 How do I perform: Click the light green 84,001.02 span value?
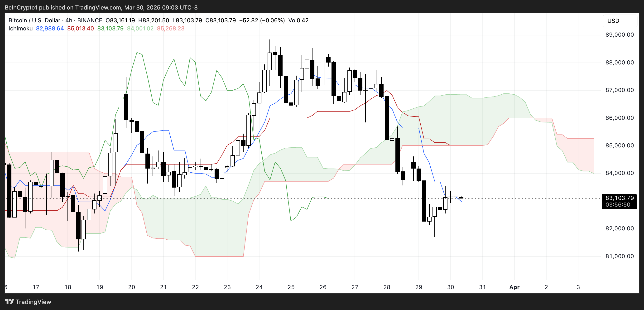point(140,29)
